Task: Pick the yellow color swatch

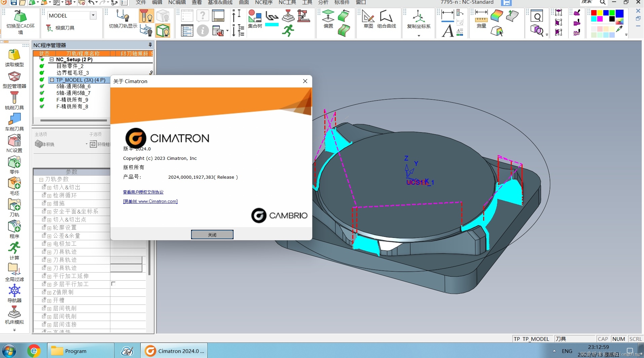Action: pyautogui.click(x=600, y=13)
